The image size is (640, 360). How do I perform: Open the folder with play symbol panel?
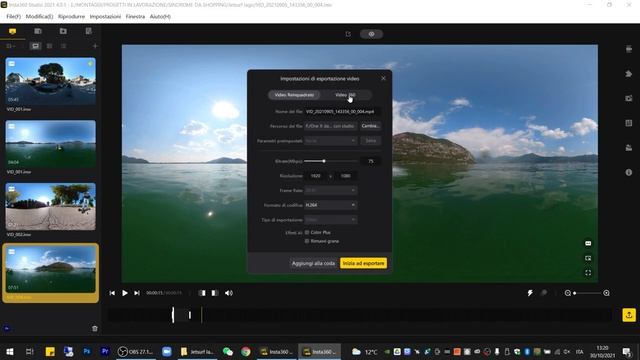coord(63,31)
